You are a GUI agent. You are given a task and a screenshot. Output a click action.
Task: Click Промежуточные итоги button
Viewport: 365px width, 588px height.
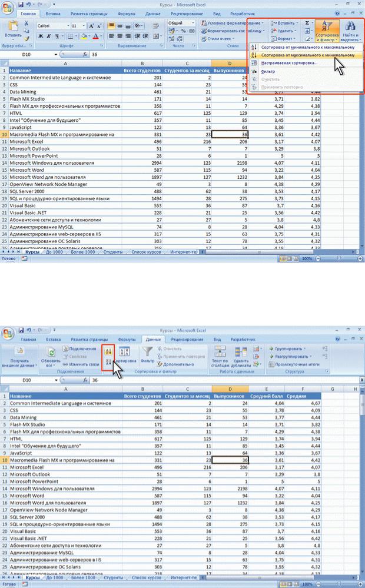(294, 364)
